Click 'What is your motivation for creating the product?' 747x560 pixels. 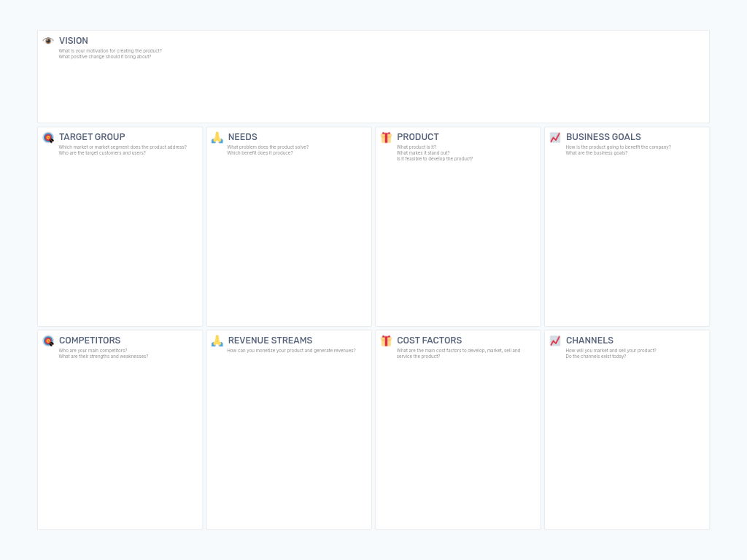[x=110, y=51]
